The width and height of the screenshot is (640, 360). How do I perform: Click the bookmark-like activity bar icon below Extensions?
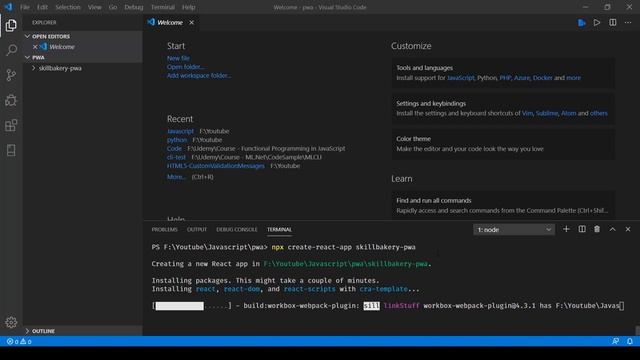pyautogui.click(x=11, y=150)
